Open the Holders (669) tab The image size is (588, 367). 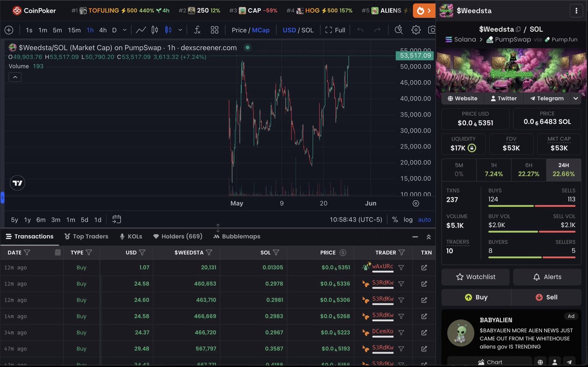(x=177, y=236)
